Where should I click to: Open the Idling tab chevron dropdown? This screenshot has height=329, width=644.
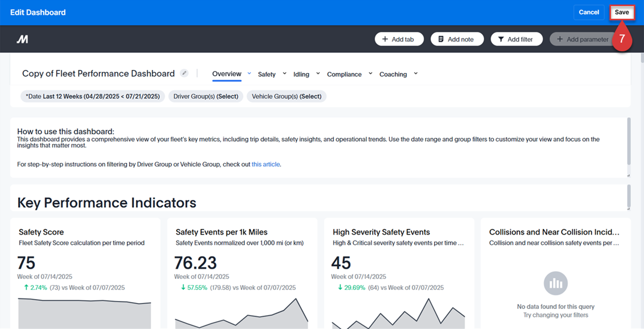point(317,73)
